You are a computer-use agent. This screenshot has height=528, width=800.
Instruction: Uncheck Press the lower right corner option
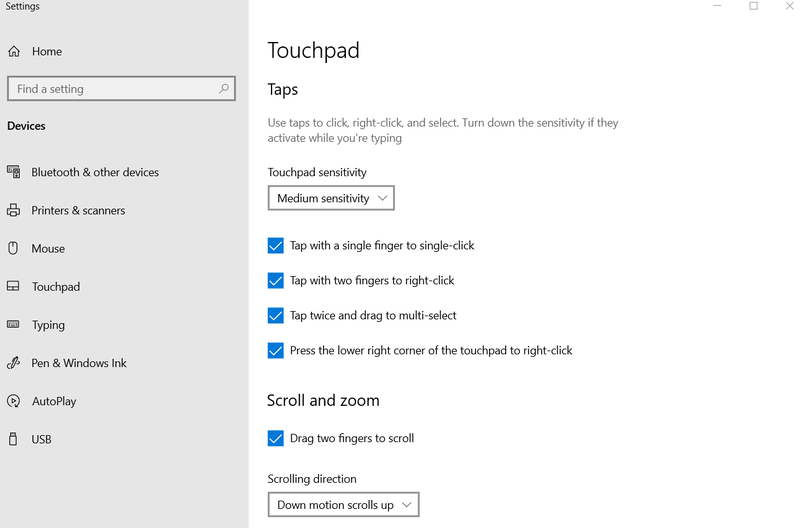tap(276, 350)
